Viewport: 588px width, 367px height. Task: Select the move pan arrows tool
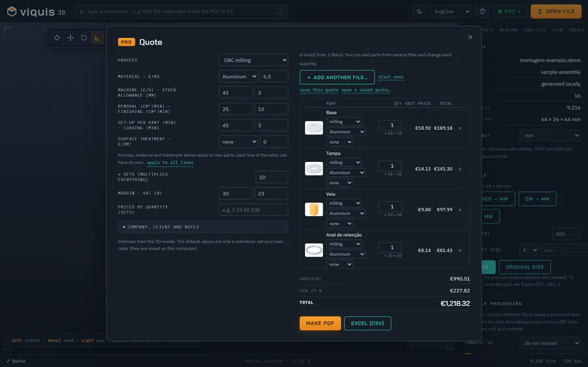[70, 38]
